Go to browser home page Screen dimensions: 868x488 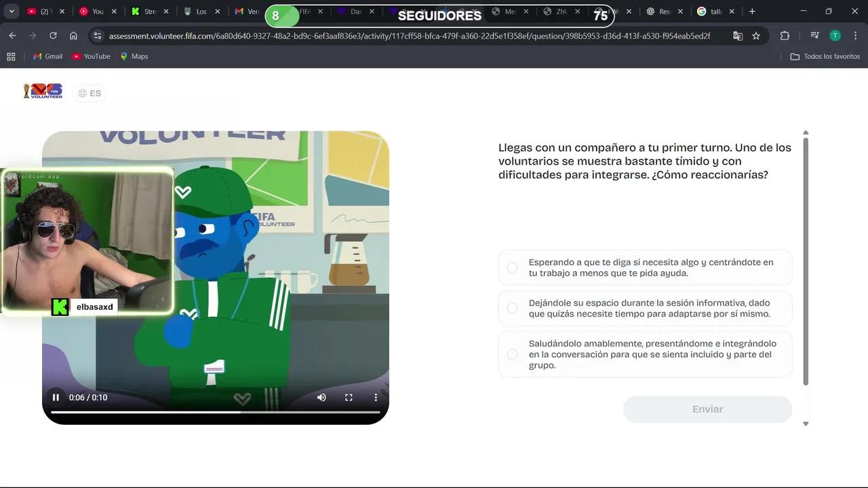tap(73, 36)
